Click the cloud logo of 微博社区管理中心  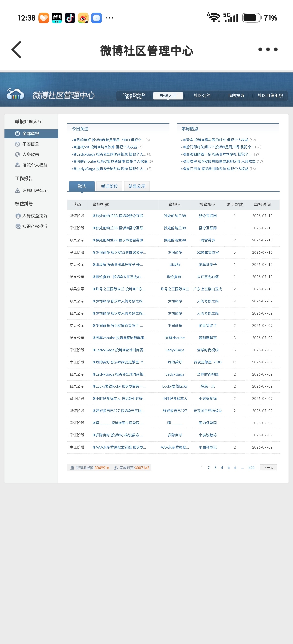[15, 94]
